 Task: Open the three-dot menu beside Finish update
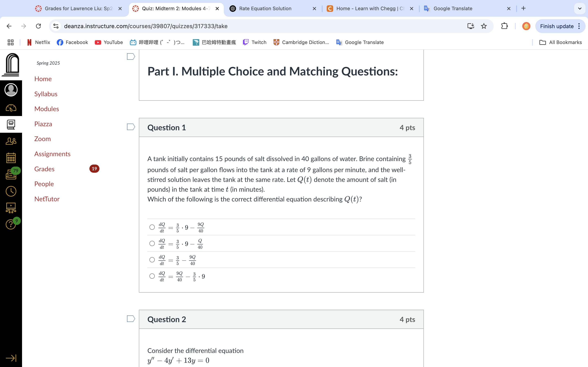click(579, 26)
